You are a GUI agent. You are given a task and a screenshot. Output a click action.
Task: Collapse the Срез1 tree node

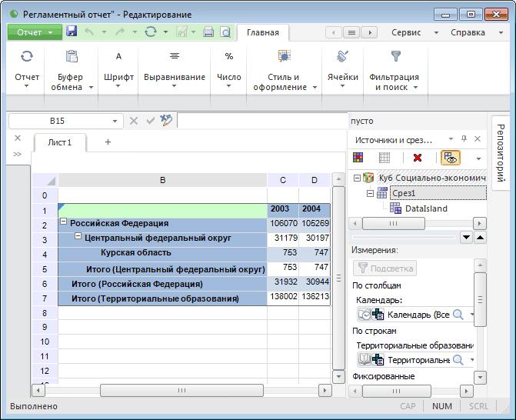pyautogui.click(x=370, y=193)
